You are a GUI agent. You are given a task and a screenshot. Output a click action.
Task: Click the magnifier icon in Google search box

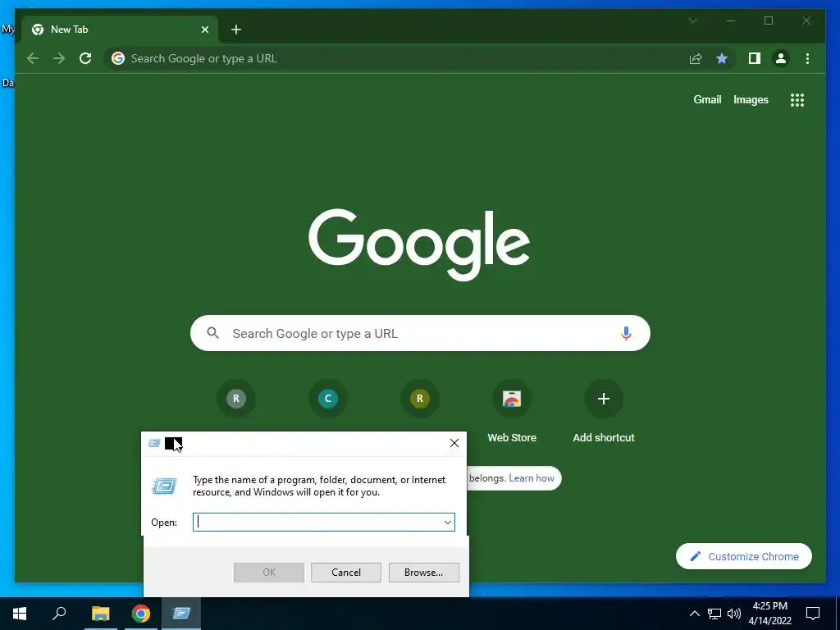click(212, 333)
